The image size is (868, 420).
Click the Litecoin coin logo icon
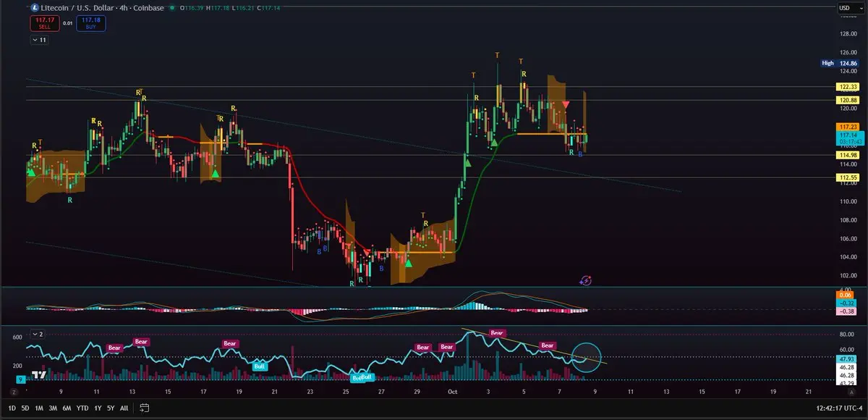(35, 7)
